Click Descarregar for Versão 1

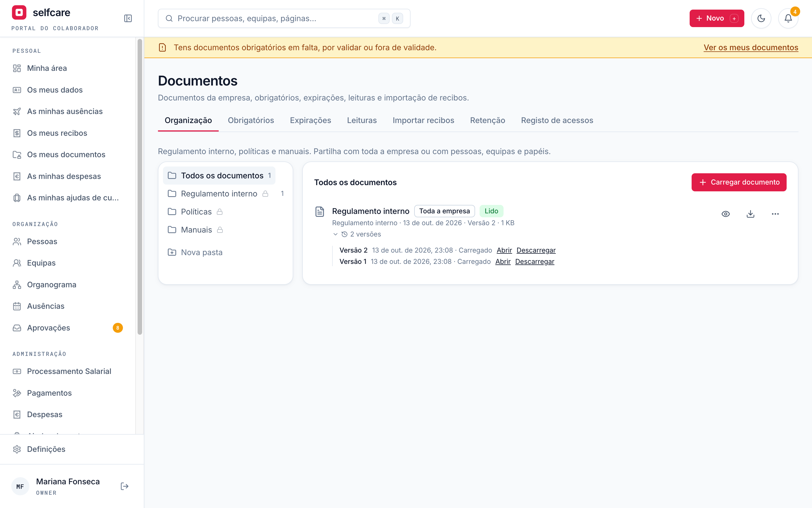tap(535, 262)
